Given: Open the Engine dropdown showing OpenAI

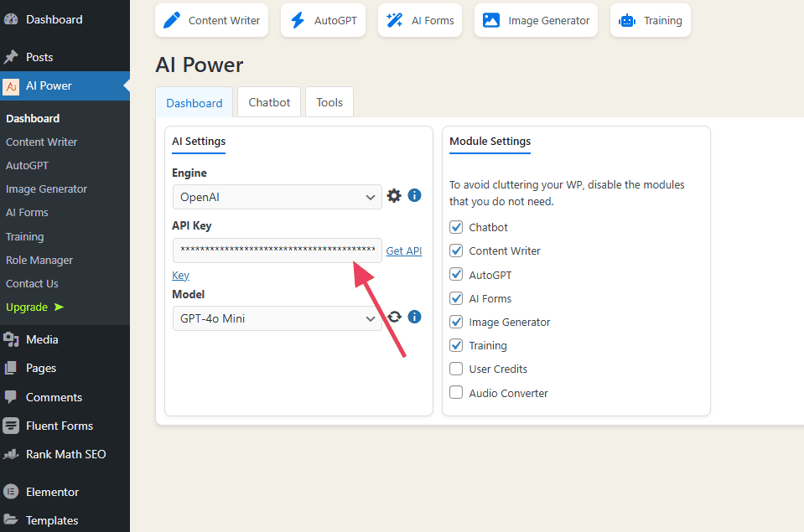Looking at the screenshot, I should tap(278, 198).
